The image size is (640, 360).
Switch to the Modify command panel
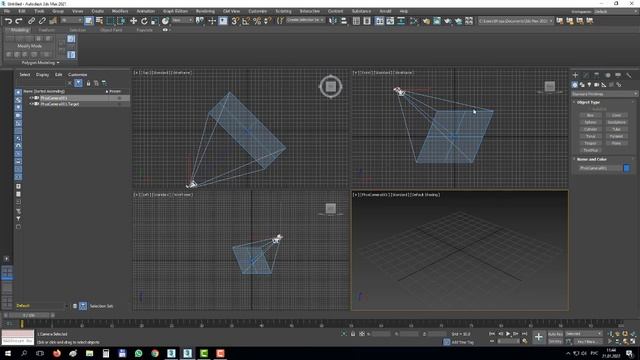click(x=586, y=76)
